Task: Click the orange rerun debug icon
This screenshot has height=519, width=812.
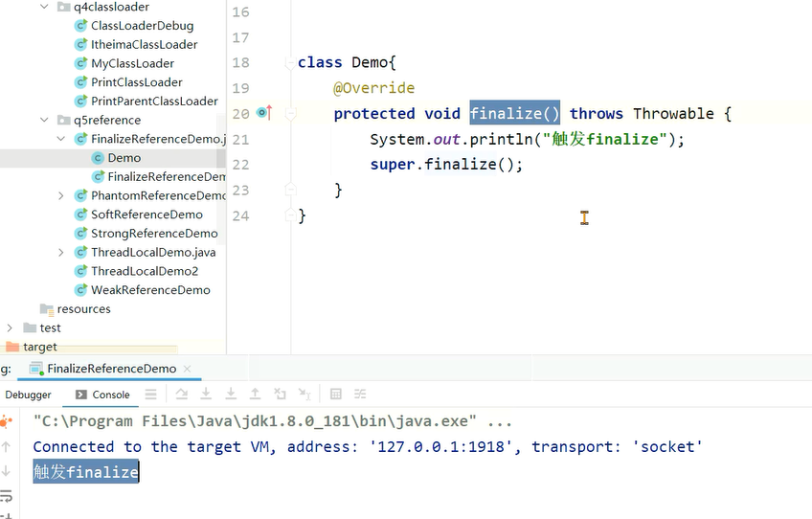Action: click(x=7, y=421)
